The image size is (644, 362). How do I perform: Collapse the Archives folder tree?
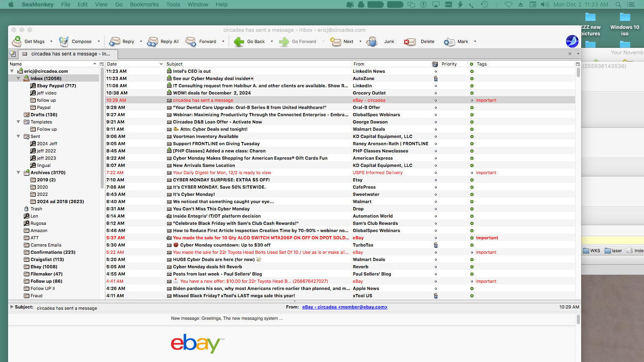point(19,173)
